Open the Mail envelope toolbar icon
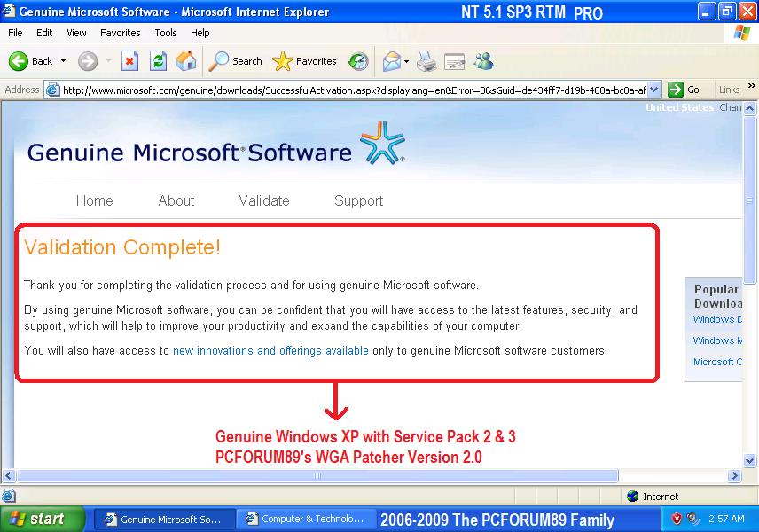 pyautogui.click(x=392, y=61)
